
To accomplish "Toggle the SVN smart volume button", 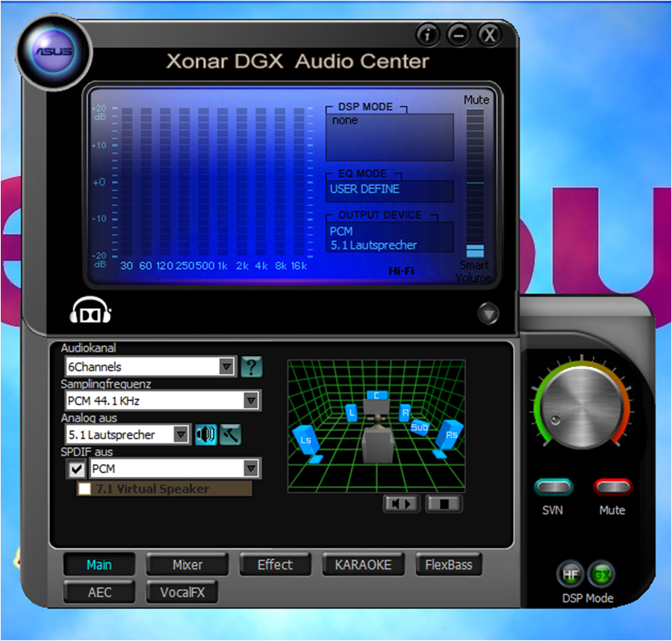I will click(x=554, y=487).
